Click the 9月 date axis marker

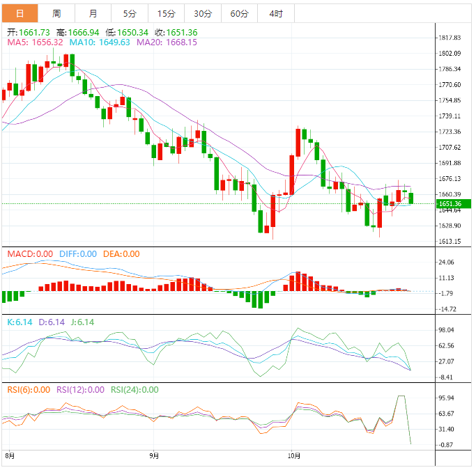click(154, 457)
